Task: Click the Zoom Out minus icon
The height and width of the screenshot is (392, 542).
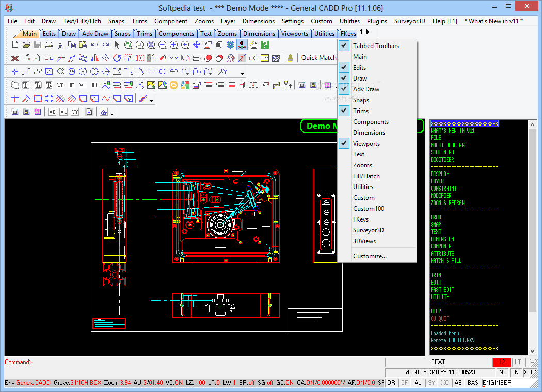Action: click(163, 44)
